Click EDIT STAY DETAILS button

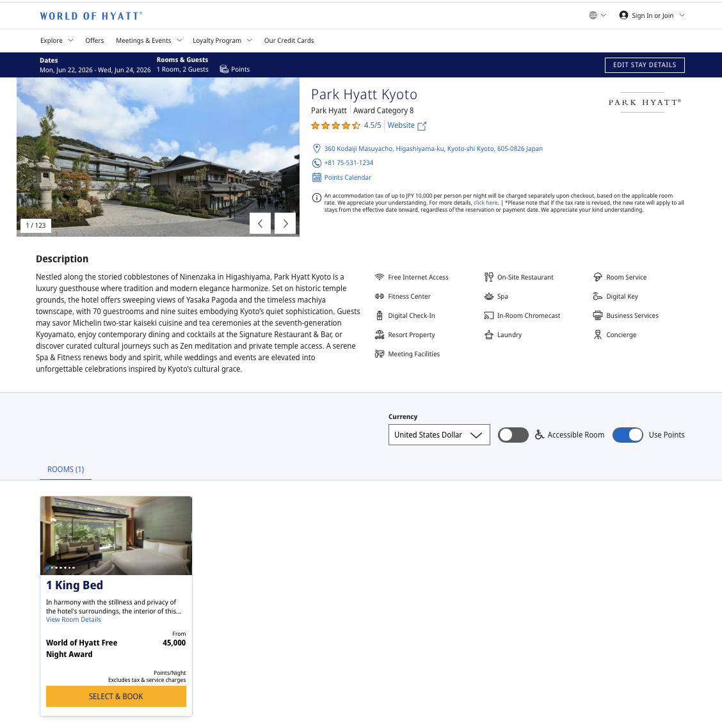pyautogui.click(x=645, y=65)
